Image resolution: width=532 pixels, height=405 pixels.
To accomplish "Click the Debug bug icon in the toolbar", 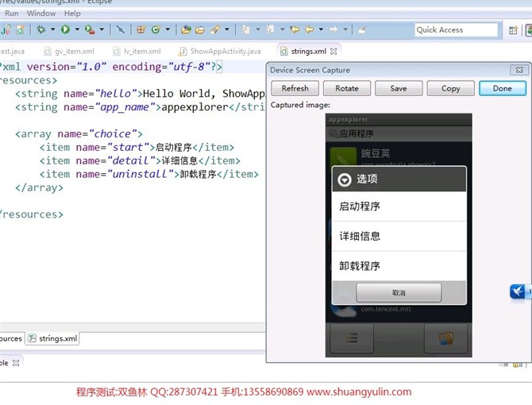I will coord(41,29).
